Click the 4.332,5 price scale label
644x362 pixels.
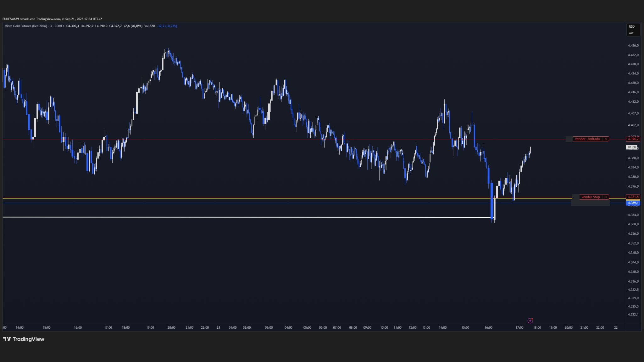[x=633, y=290]
